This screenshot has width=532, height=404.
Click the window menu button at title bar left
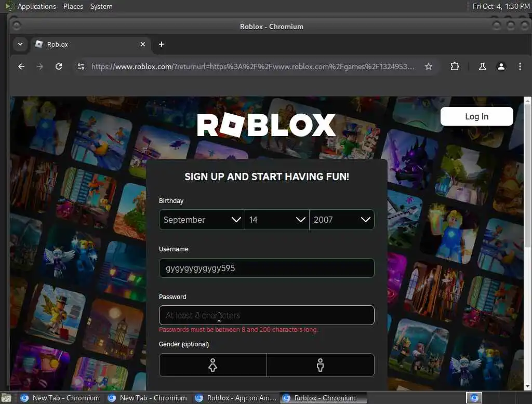pyautogui.click(x=16, y=25)
